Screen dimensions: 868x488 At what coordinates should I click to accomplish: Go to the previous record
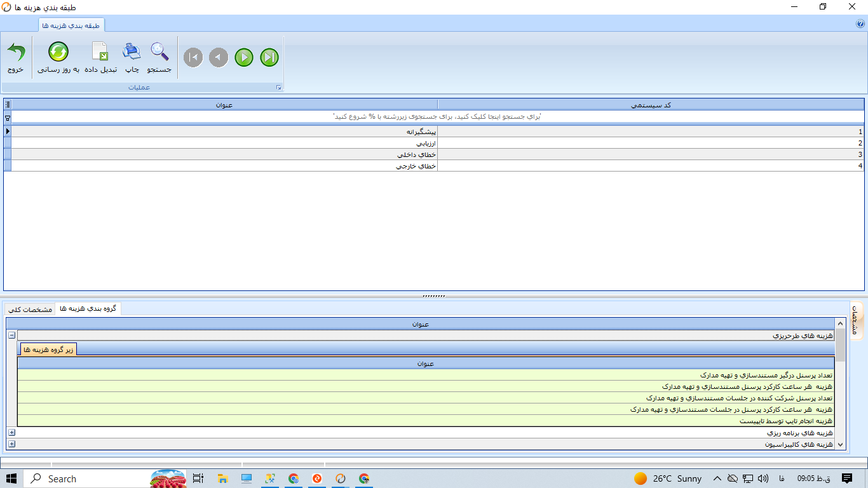tap(219, 58)
